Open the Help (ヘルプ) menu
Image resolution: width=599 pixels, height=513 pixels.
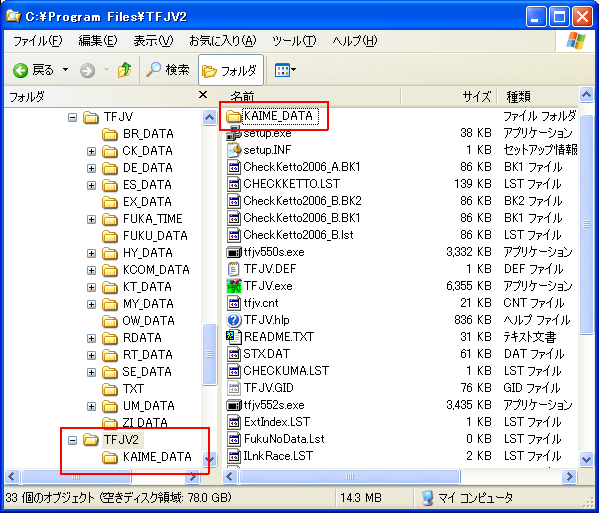pyautogui.click(x=355, y=40)
